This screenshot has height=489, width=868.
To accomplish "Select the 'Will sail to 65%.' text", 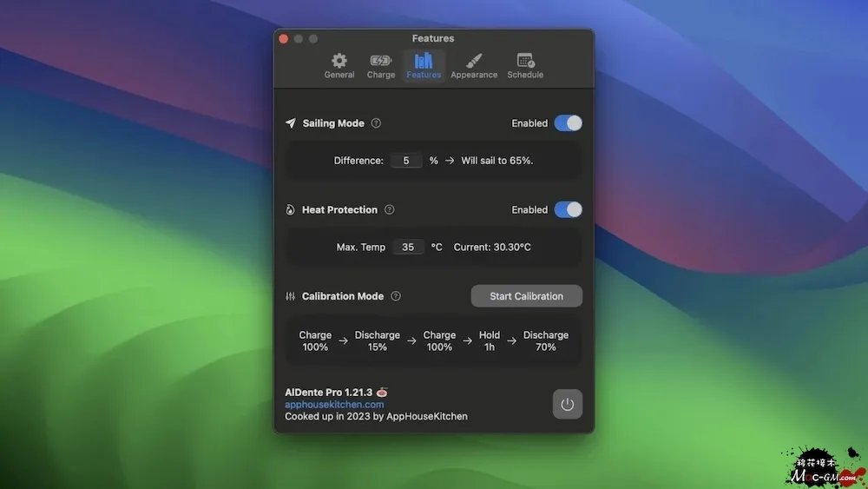I will [497, 161].
